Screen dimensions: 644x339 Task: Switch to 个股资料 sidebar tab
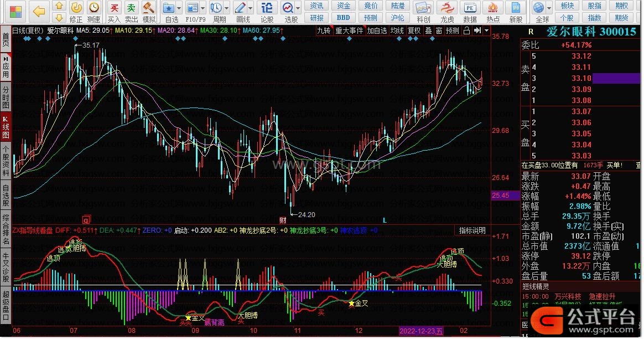pos(6,161)
